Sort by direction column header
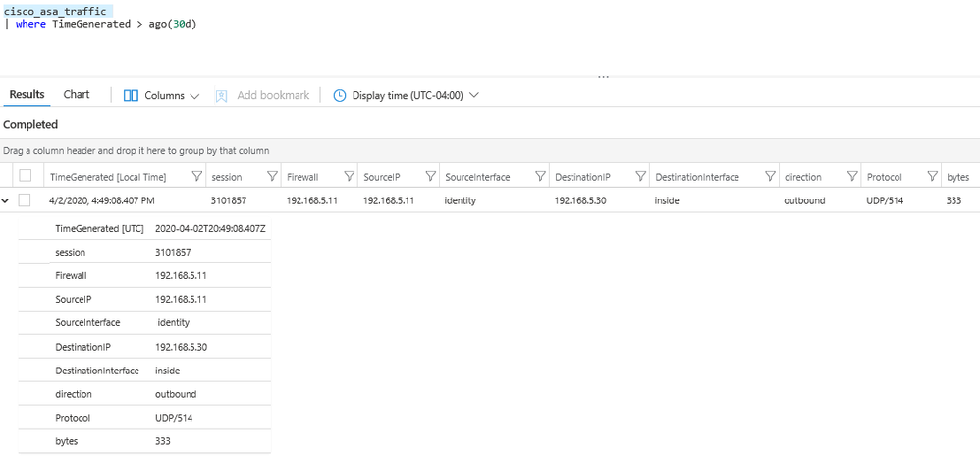980x456 pixels. [802, 177]
